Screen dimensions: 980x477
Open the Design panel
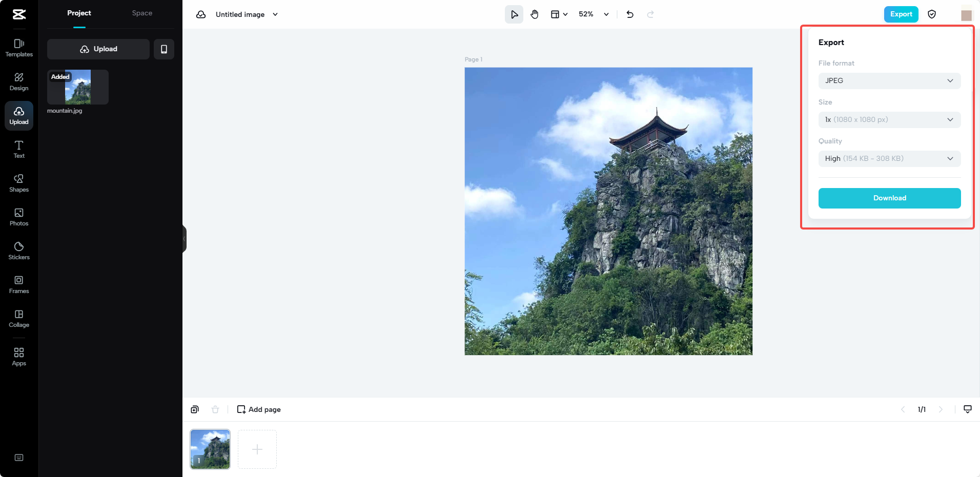[19, 81]
